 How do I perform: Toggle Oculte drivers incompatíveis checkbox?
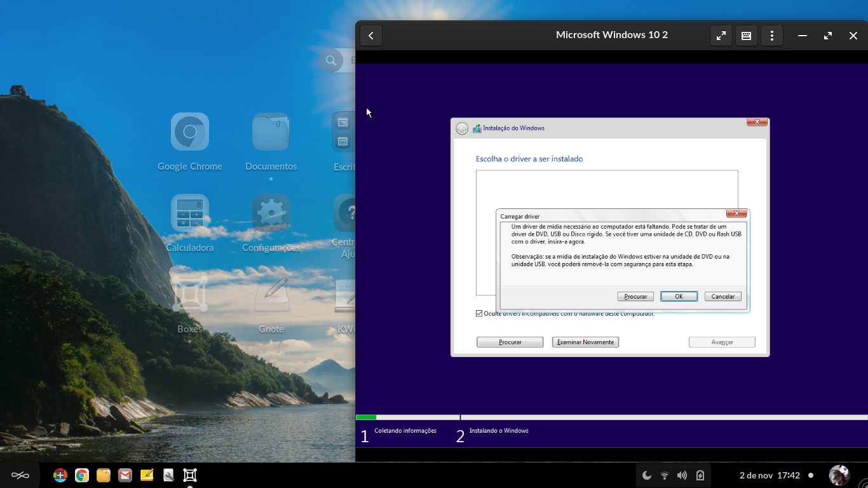tap(479, 313)
